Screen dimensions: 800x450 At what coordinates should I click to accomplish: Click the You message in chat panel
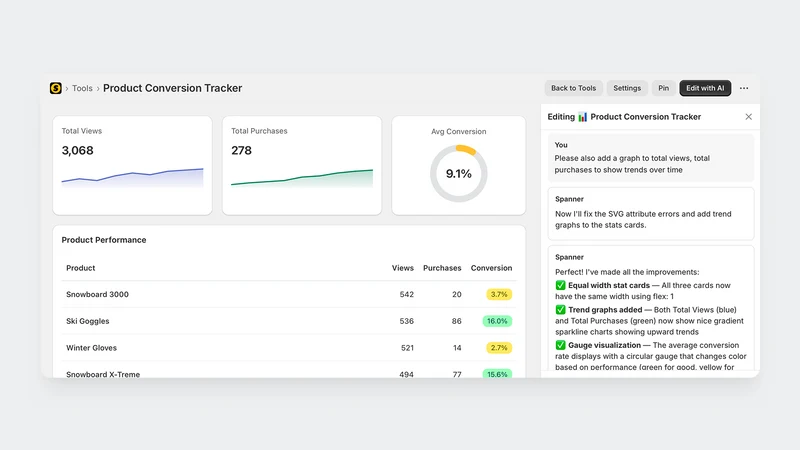[651, 158]
